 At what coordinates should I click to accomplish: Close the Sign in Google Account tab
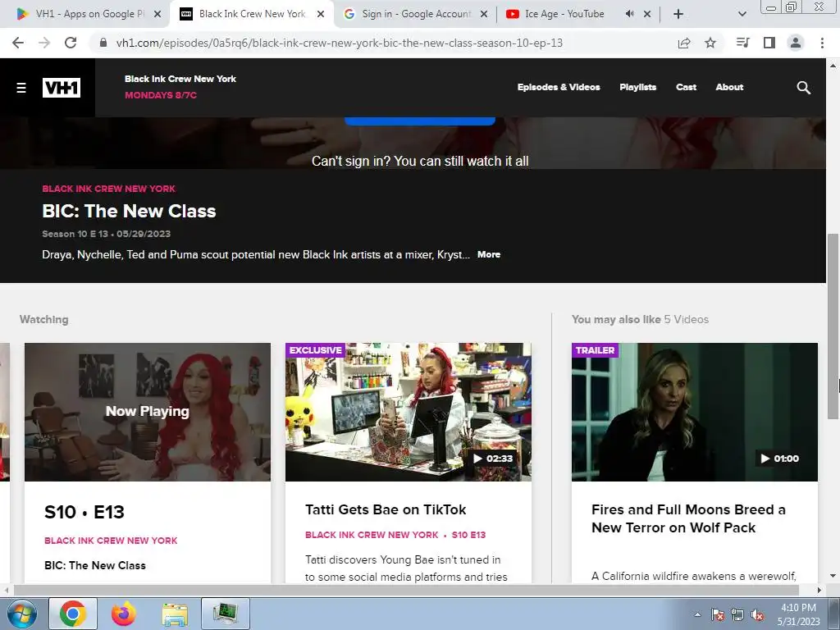pos(484,14)
